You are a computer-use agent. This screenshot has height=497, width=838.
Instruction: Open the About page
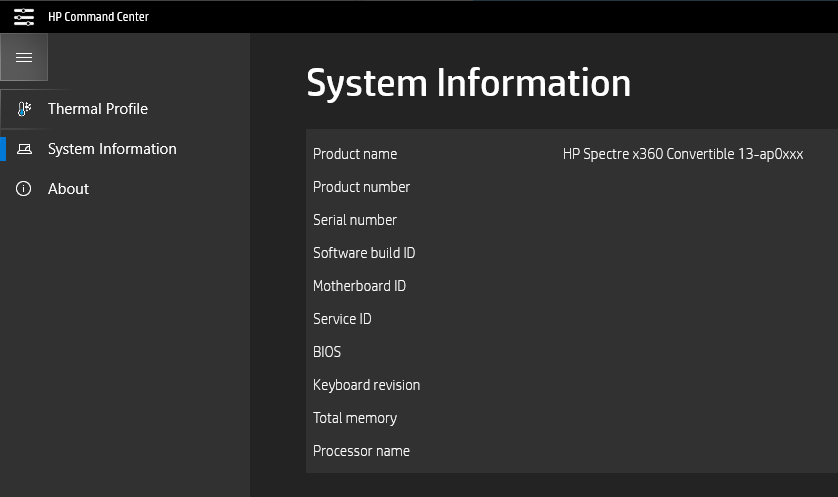[x=125, y=189]
